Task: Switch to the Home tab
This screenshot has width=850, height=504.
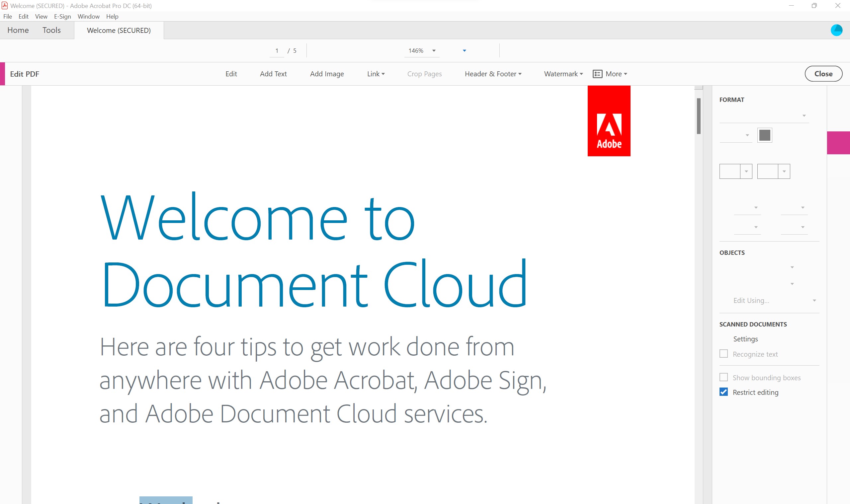Action: 18,30
